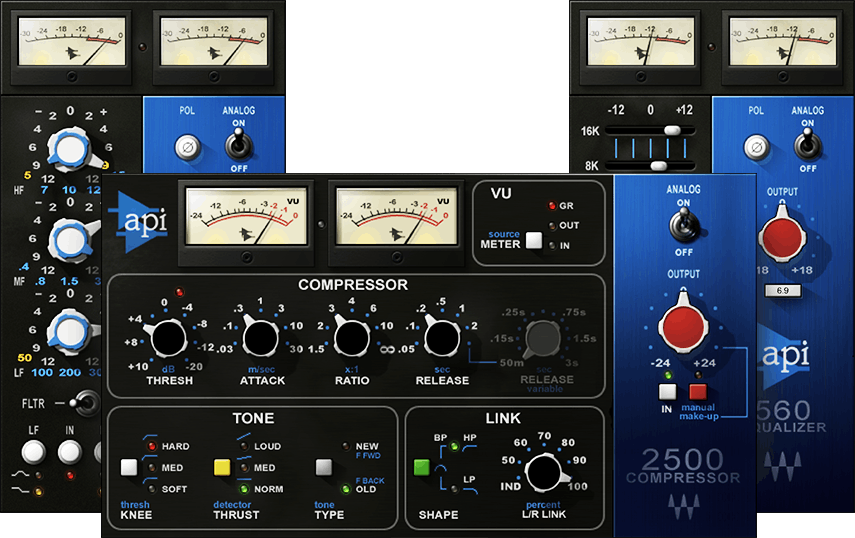Click the percent L/R LINK knob

pos(543,470)
